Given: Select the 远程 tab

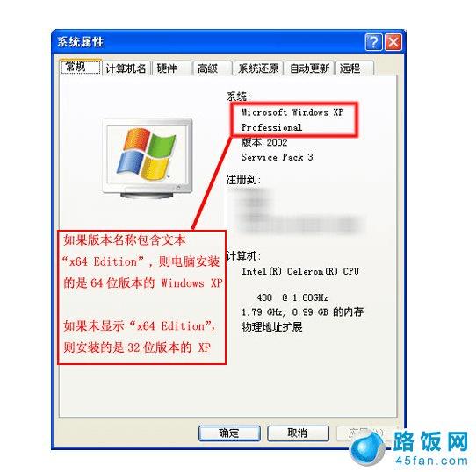Looking at the screenshot, I should (355, 68).
